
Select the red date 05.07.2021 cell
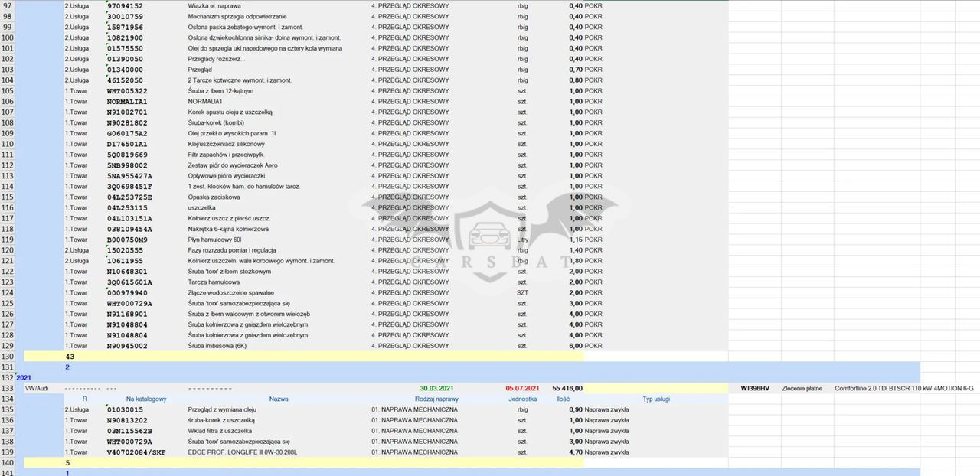pos(523,388)
